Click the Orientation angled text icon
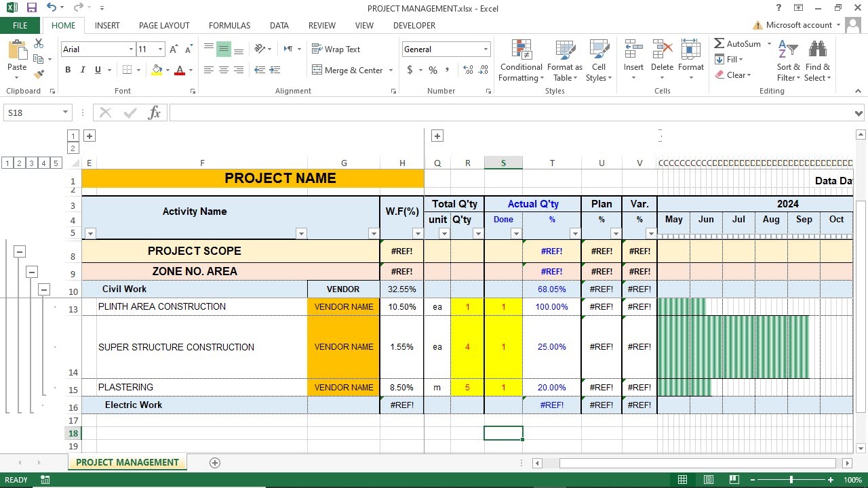 pos(260,49)
